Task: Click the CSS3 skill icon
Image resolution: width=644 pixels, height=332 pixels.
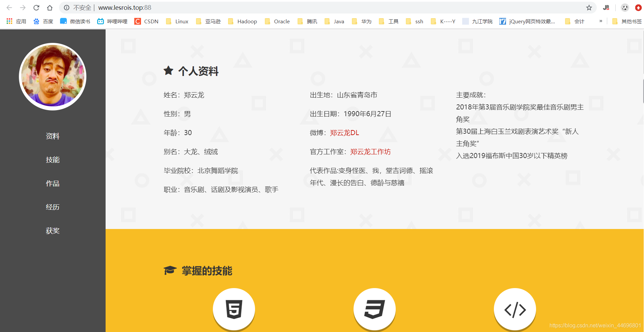Action: [374, 309]
